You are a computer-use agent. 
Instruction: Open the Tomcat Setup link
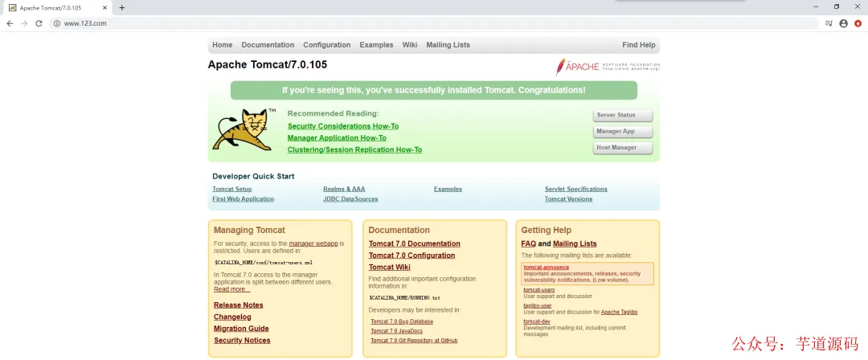tap(232, 189)
